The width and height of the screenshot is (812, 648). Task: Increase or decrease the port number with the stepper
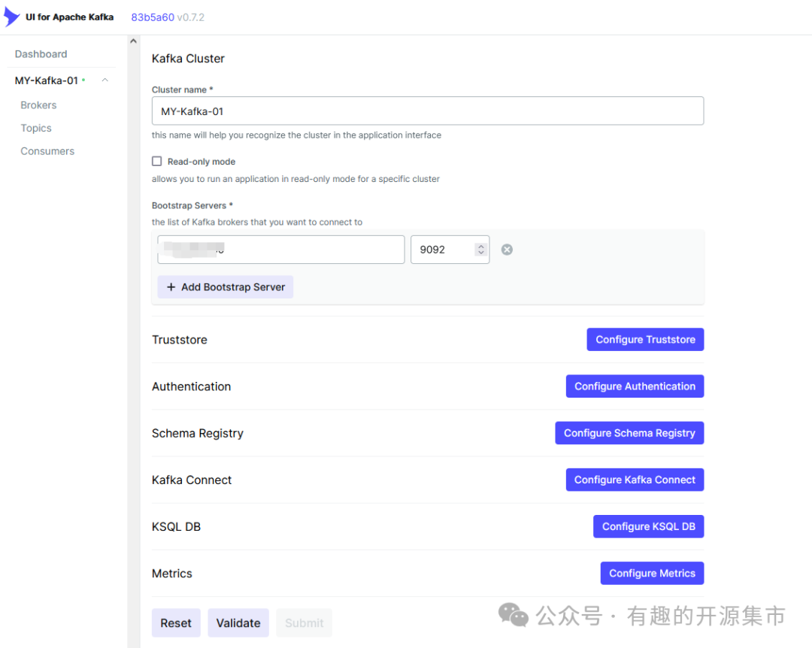(481, 249)
